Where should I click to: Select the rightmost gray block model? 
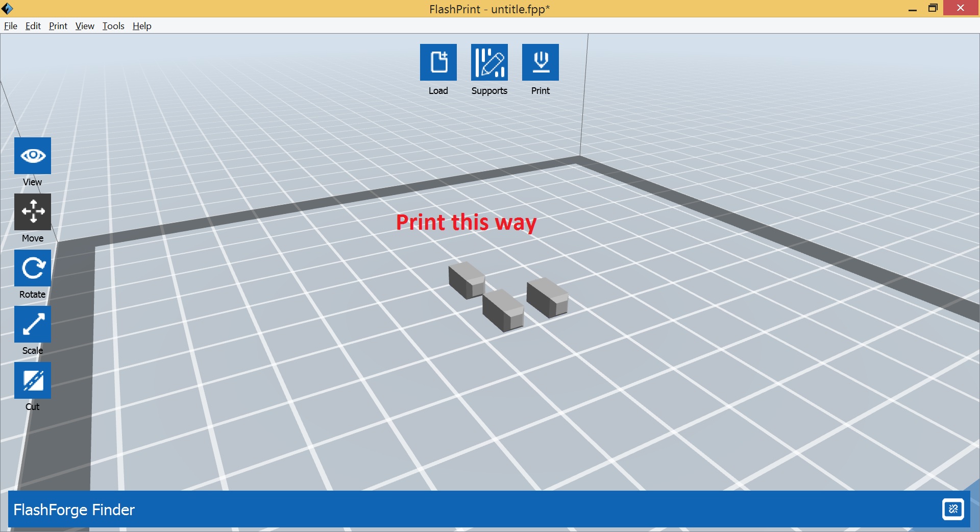click(547, 298)
